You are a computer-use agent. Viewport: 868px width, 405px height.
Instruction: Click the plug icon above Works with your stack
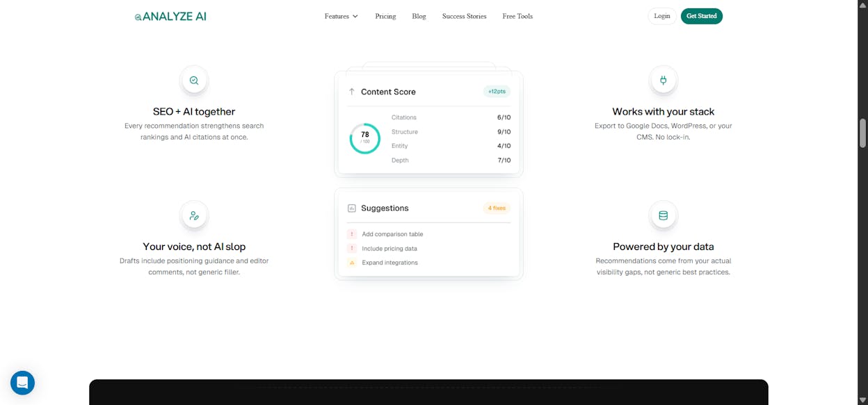point(663,81)
